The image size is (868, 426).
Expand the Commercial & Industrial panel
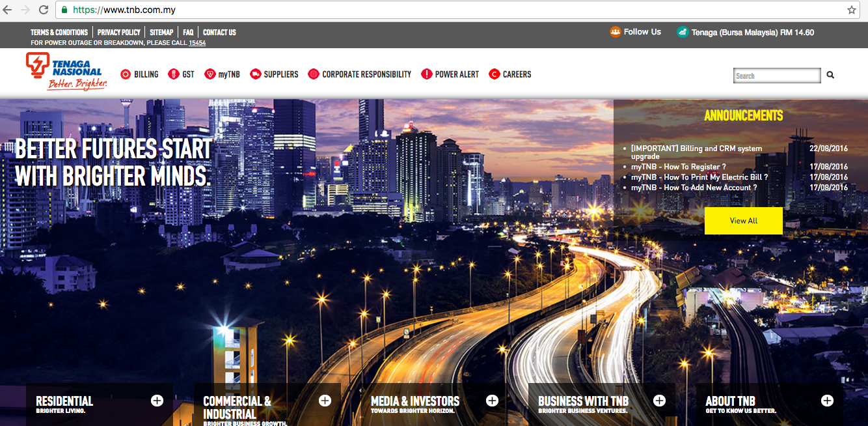point(325,401)
